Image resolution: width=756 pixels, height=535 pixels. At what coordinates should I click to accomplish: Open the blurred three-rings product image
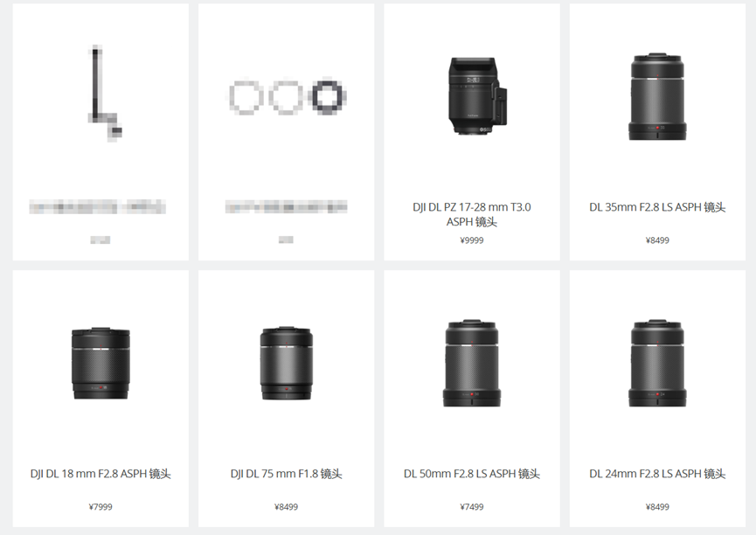(288, 96)
